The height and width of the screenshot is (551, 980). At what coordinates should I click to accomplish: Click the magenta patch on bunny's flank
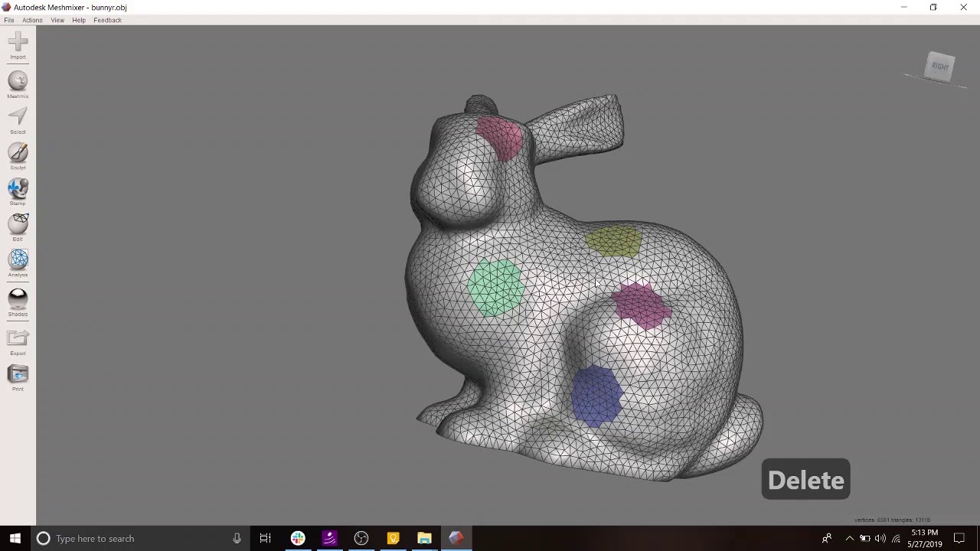coord(642,305)
